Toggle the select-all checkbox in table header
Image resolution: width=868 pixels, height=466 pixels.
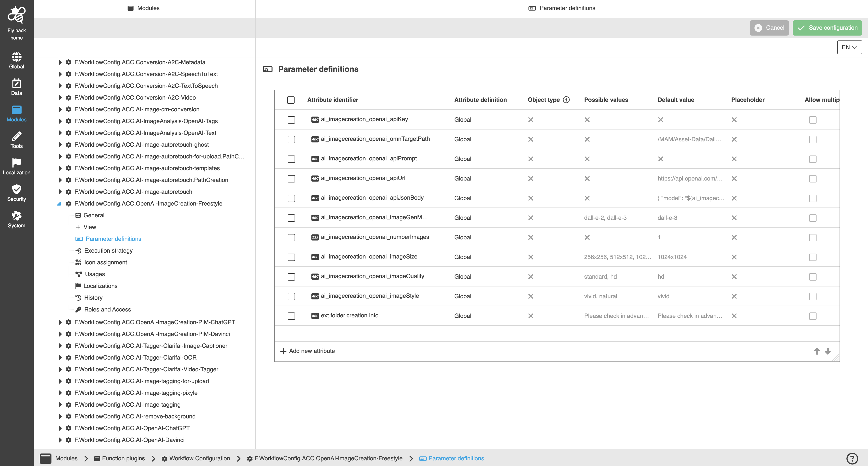291,100
